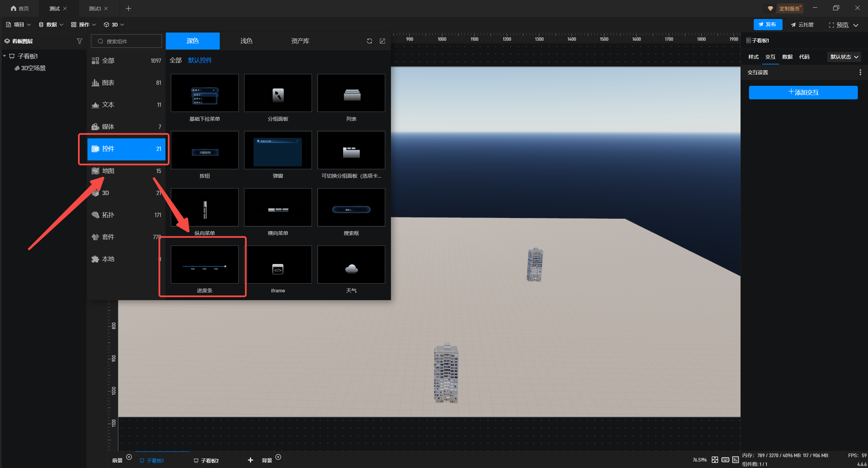Open the keyboard shortcuts icon
868x468 pixels.
click(x=725, y=460)
